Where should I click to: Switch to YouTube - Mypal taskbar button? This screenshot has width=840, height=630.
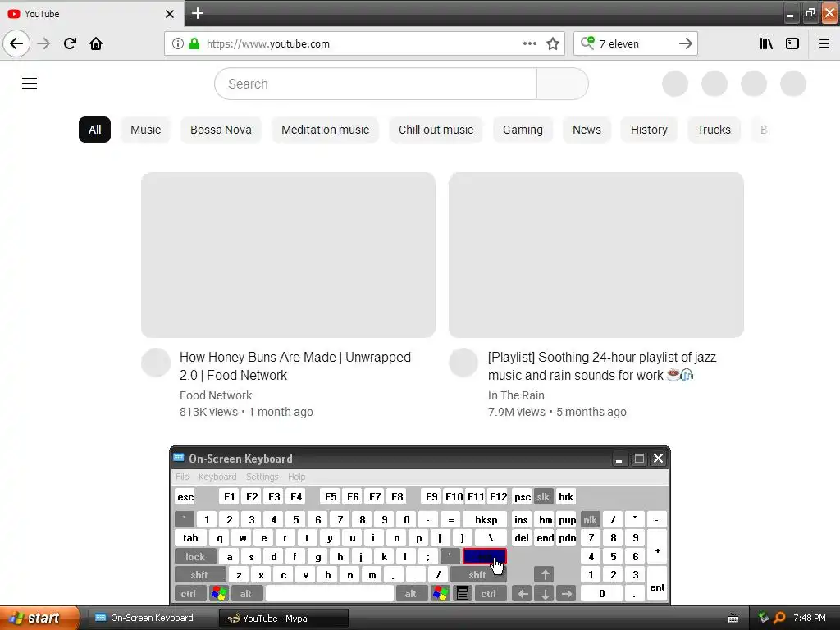pyautogui.click(x=284, y=619)
